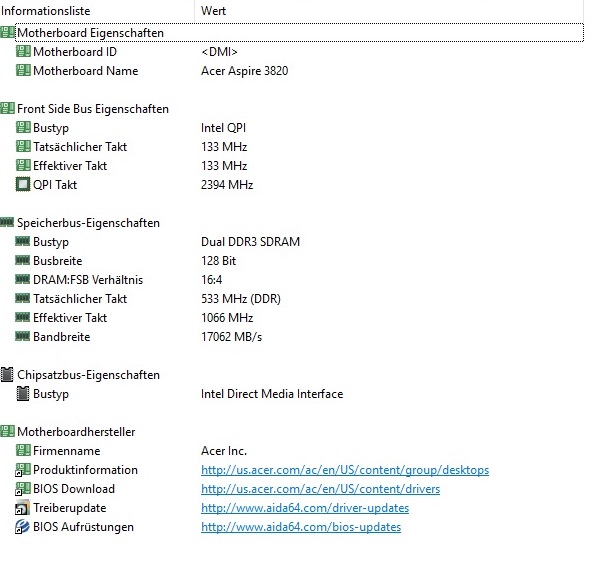Click the Informationsliste column header
Image resolution: width=610 pixels, height=571 pixels.
[96, 11]
